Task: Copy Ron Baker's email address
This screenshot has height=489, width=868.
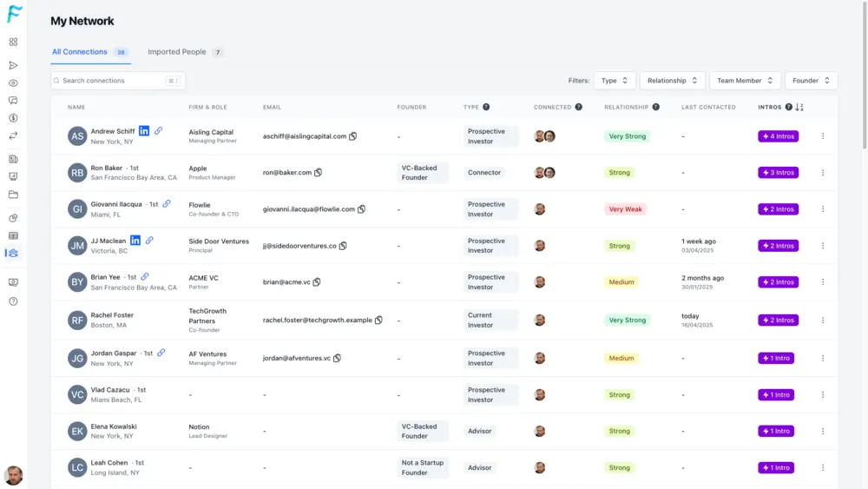Action: pyautogui.click(x=319, y=173)
